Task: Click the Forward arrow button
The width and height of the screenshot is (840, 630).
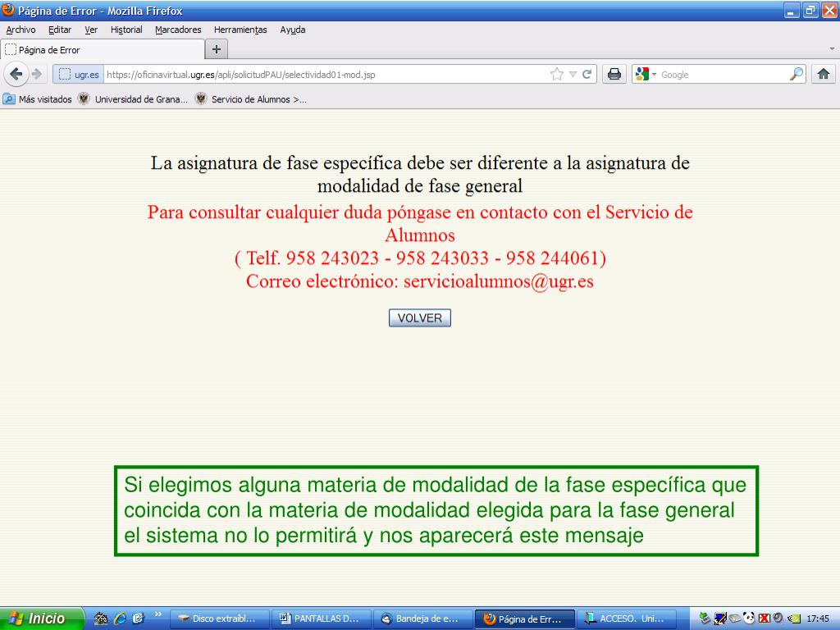Action: pyautogui.click(x=37, y=74)
